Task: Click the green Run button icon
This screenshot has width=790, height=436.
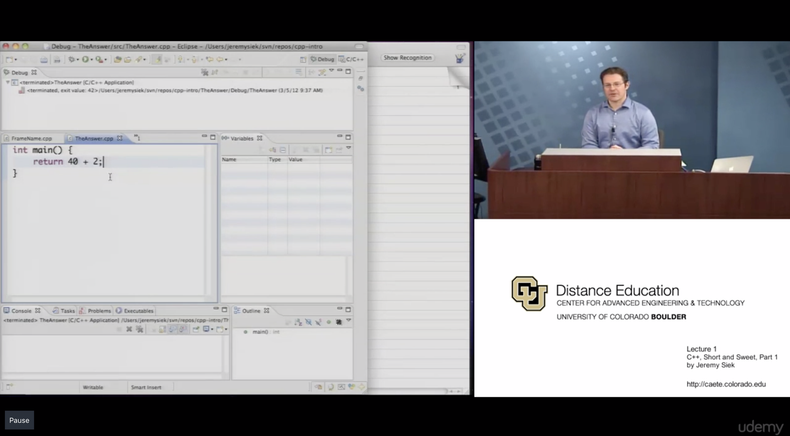Action: tap(87, 59)
